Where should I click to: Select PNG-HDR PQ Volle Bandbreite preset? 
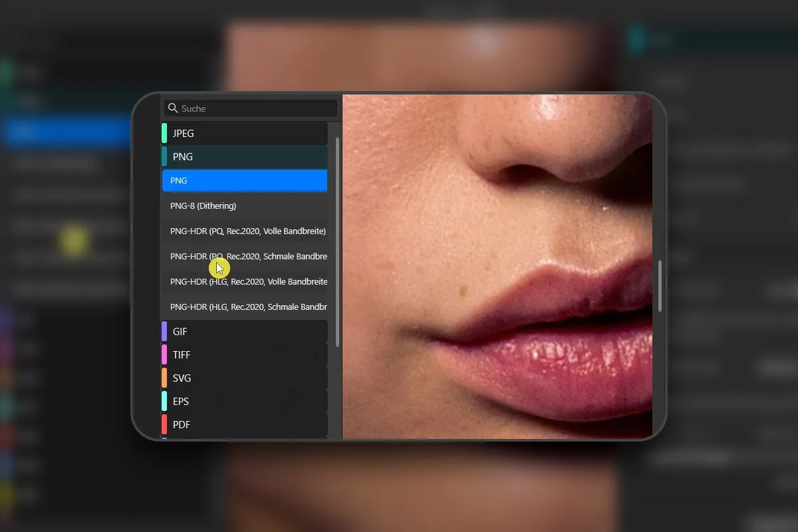pyautogui.click(x=245, y=231)
